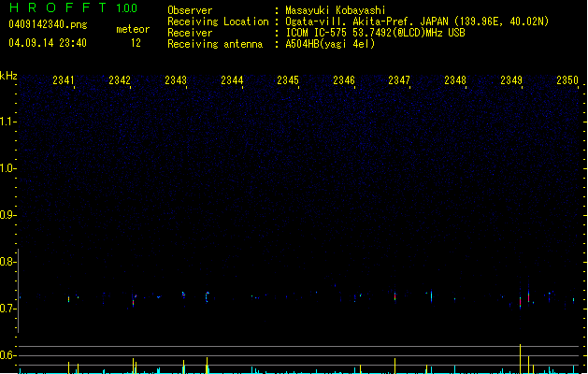Click the 2349 time axis marker
The height and width of the screenshot is (374, 588).
511,80
